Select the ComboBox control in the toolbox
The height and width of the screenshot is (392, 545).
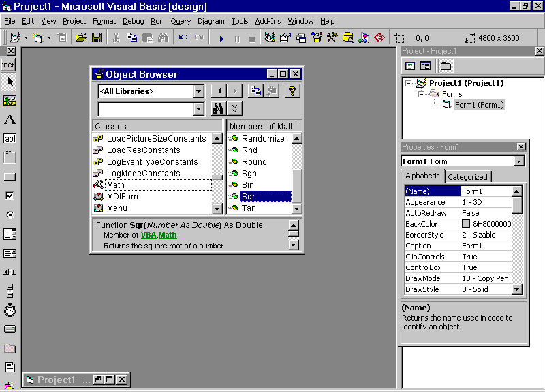click(x=10, y=234)
